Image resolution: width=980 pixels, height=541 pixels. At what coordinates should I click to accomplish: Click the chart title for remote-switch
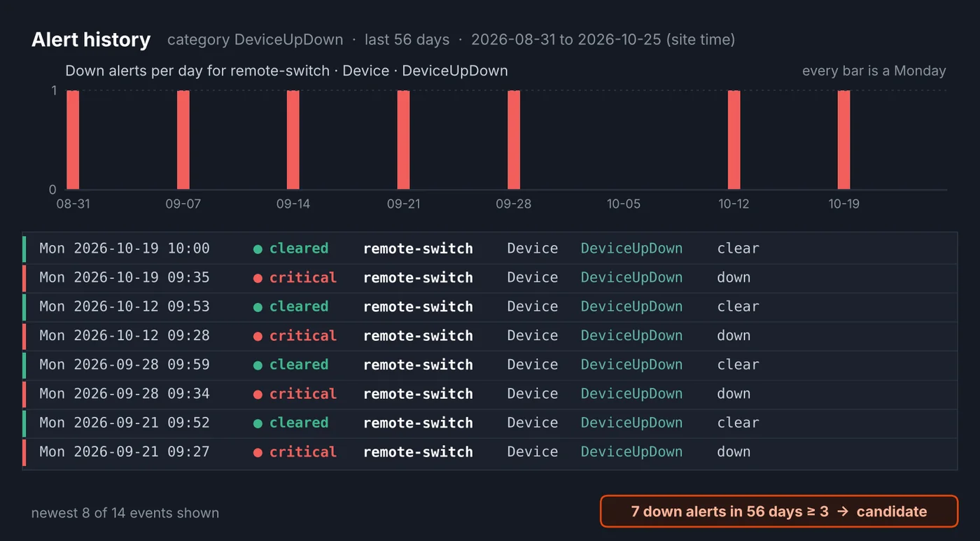[x=286, y=71]
